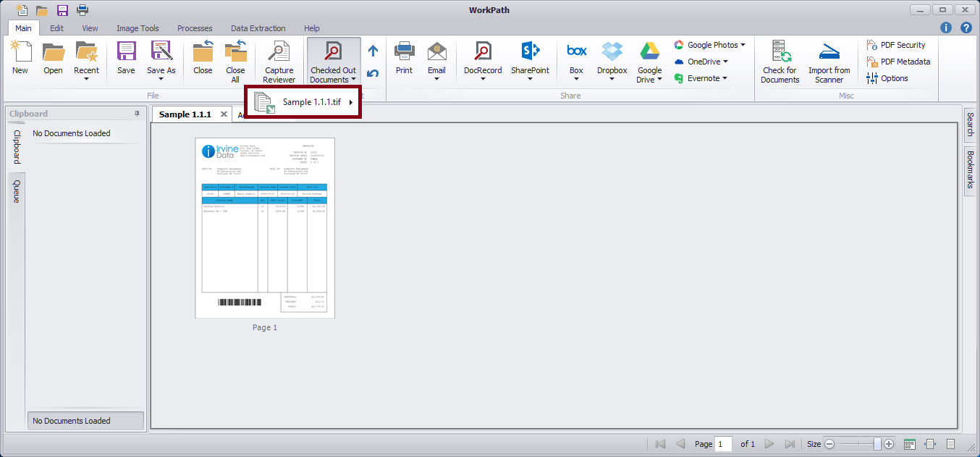Click No Documents Loaded status at panel bottom

point(85,421)
